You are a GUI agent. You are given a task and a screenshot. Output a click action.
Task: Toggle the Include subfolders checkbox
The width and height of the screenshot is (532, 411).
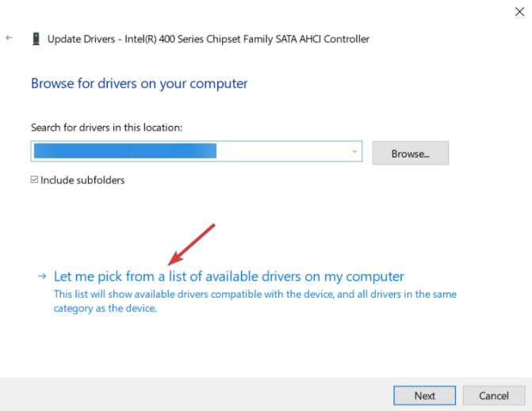point(34,181)
